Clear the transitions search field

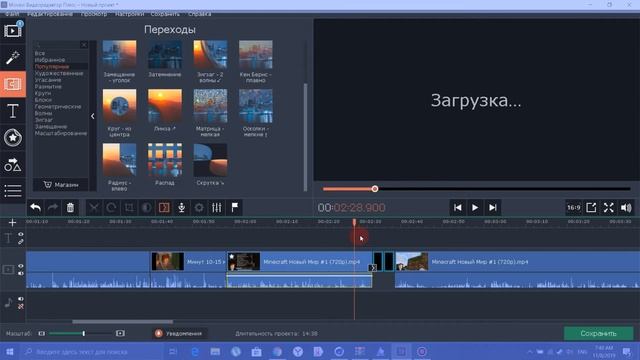[x=84, y=45]
